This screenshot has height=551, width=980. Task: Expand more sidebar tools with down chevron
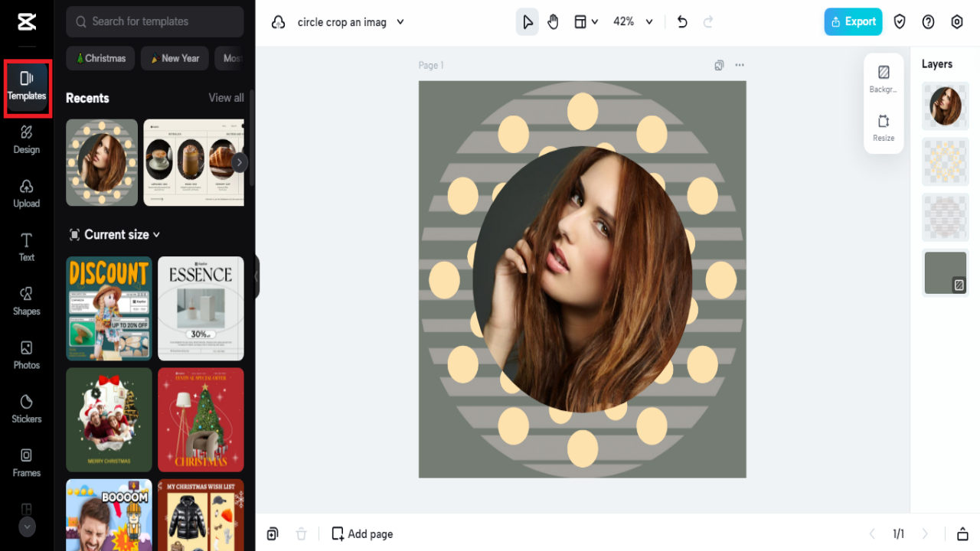(x=27, y=527)
